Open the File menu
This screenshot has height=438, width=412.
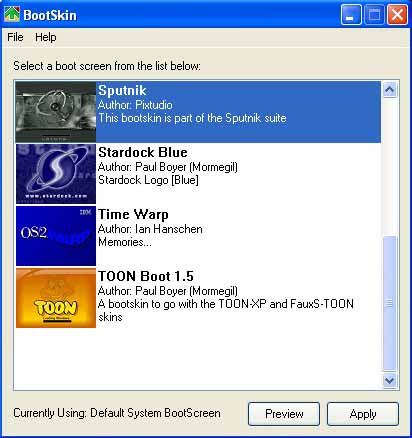click(15, 37)
